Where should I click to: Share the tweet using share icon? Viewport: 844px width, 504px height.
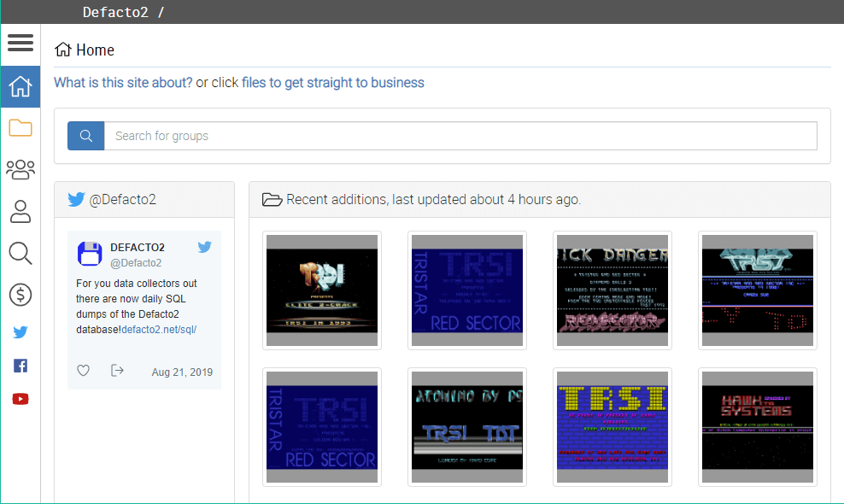click(x=117, y=371)
